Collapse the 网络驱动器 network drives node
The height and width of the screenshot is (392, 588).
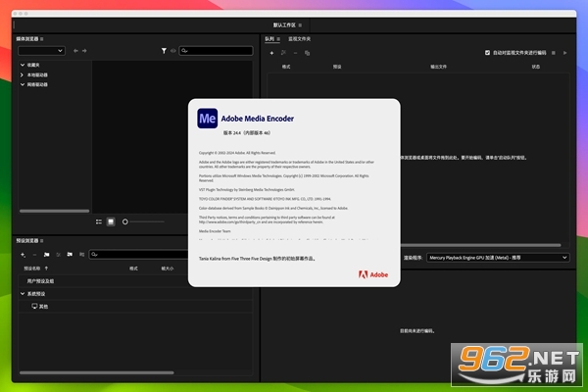pos(23,85)
